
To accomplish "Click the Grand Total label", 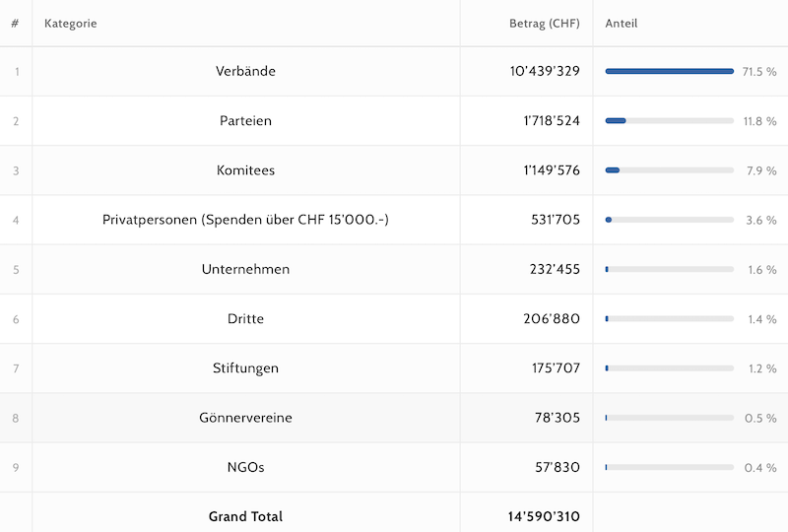I will 245,516.
